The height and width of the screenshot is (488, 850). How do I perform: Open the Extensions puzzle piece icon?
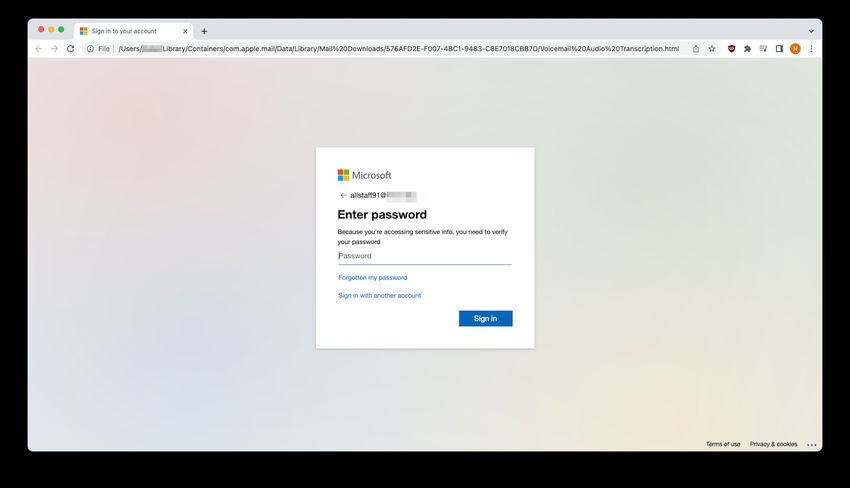[x=748, y=49]
